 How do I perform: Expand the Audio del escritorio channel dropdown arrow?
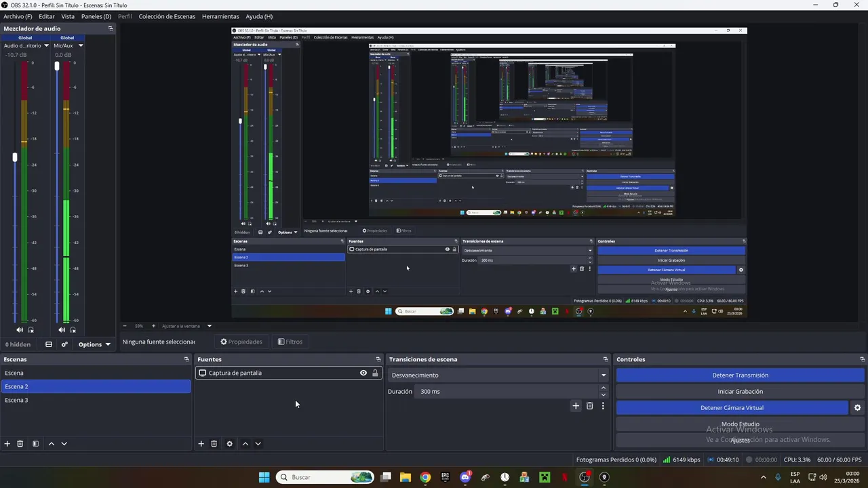tap(47, 45)
